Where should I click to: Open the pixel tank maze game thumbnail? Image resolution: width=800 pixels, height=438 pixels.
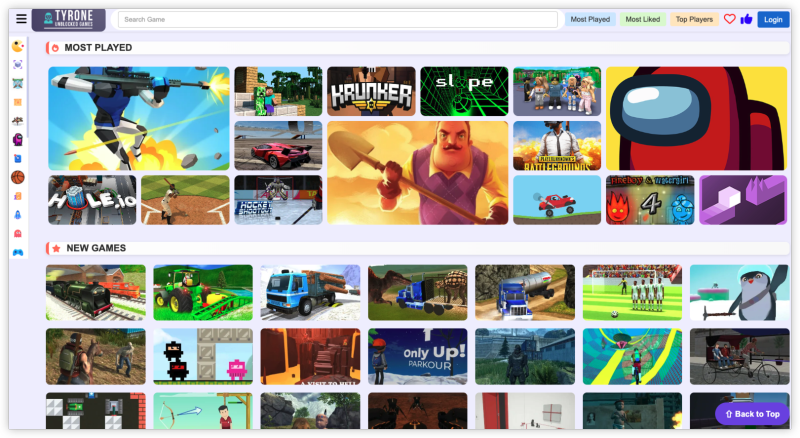point(96,411)
